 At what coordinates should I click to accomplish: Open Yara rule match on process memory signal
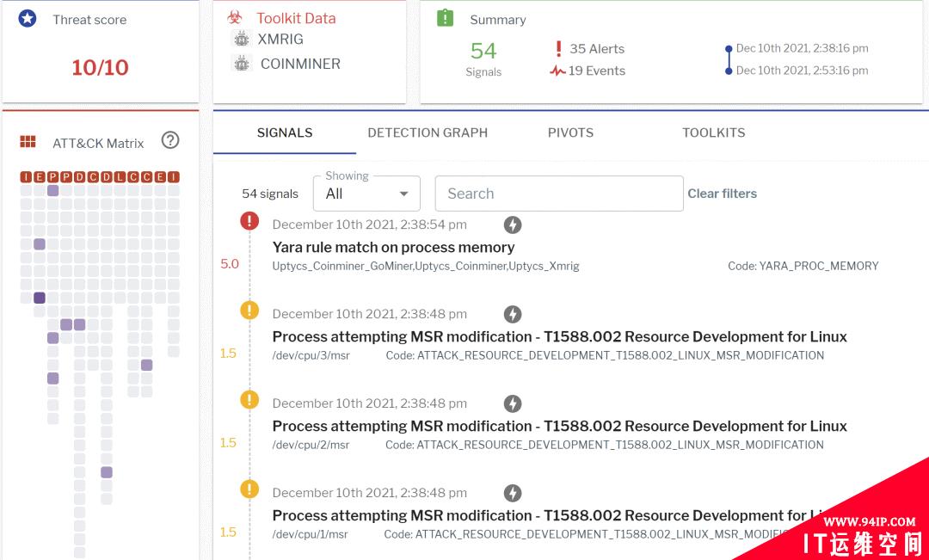point(393,247)
